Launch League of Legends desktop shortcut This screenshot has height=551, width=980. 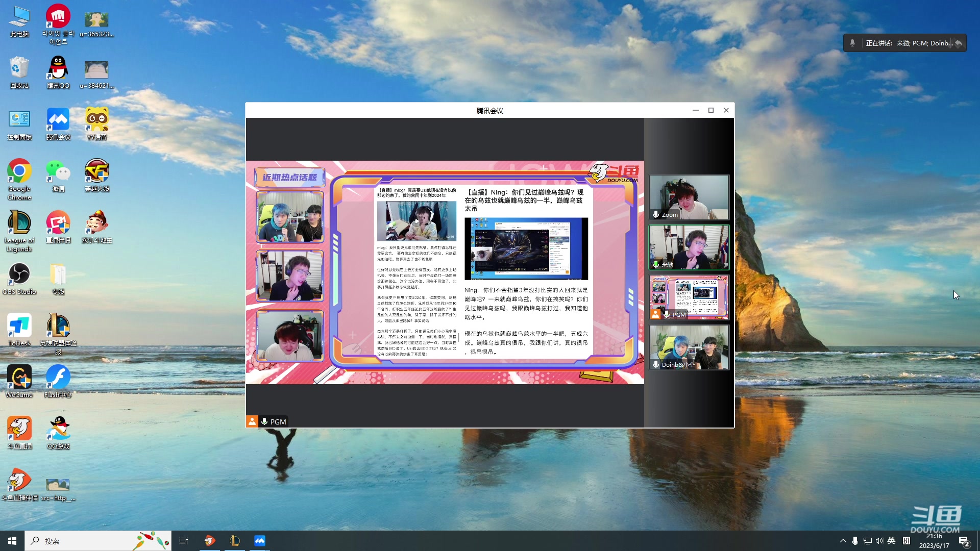pos(19,231)
